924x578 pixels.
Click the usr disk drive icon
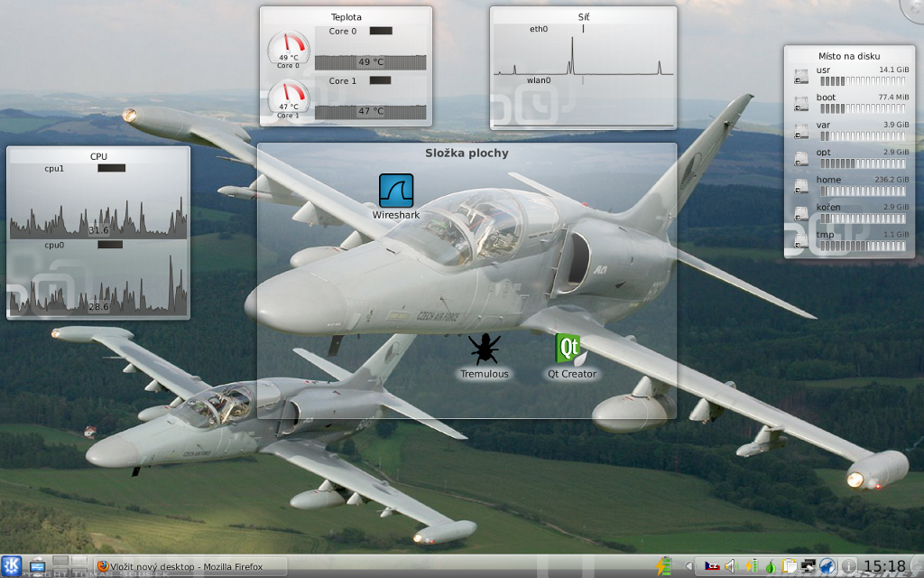801,77
